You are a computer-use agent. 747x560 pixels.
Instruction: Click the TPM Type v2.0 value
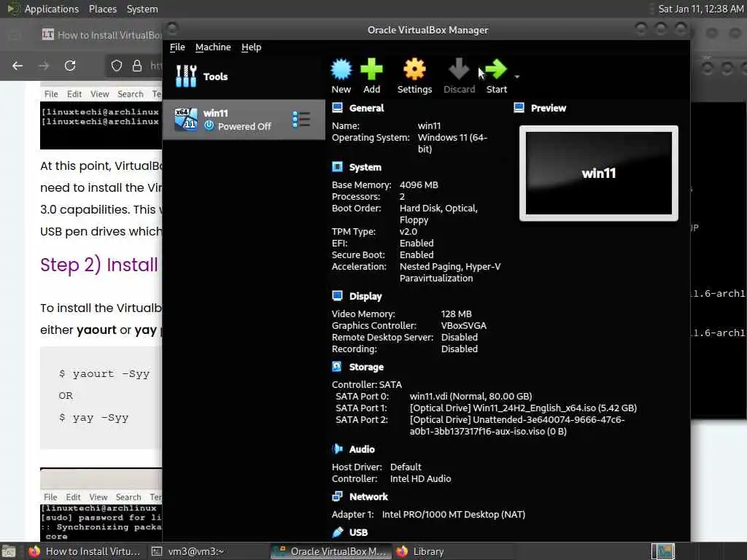409,231
